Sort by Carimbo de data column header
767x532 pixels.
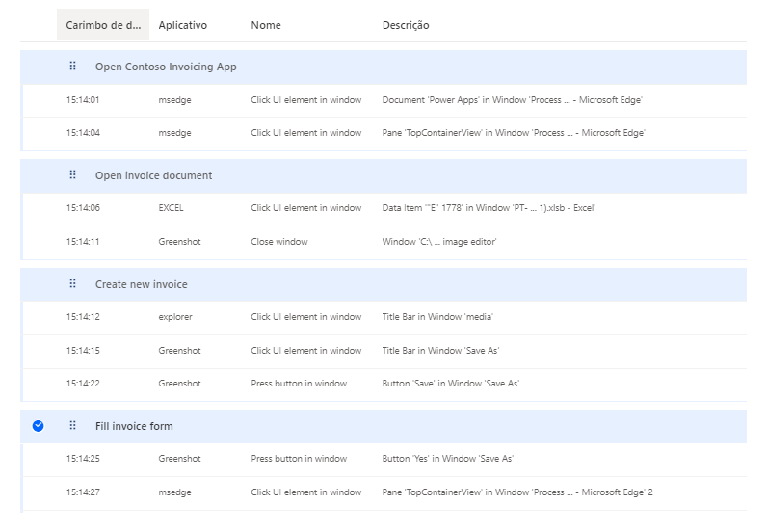tap(102, 25)
